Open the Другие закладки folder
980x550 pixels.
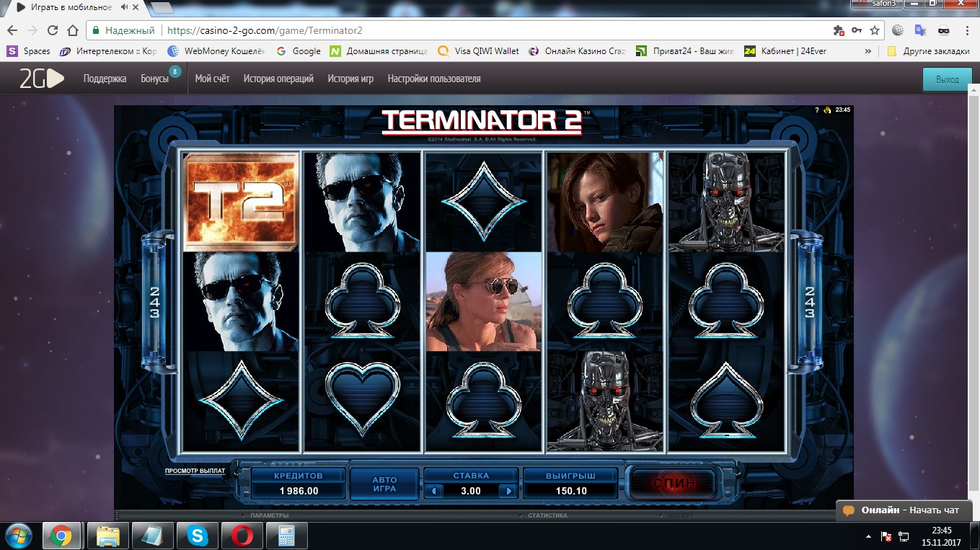928,51
